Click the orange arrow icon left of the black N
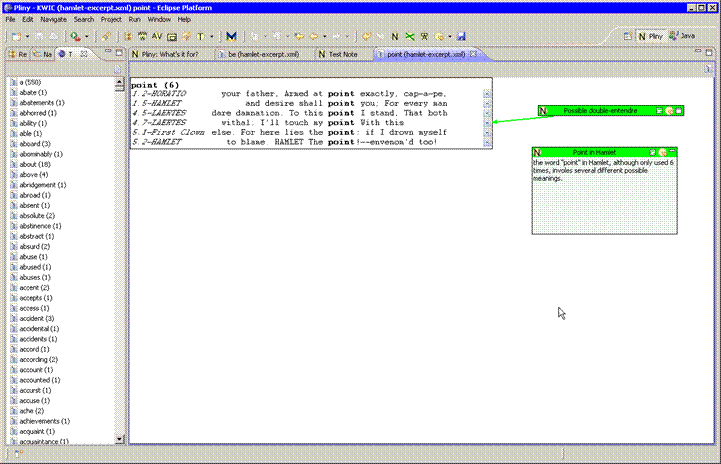This screenshot has height=464, width=721. coord(366,36)
